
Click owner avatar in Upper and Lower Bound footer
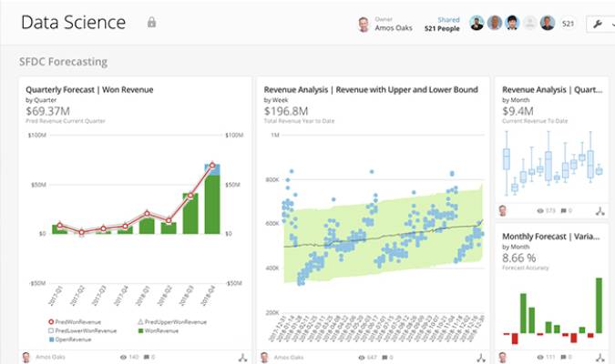coord(264,358)
